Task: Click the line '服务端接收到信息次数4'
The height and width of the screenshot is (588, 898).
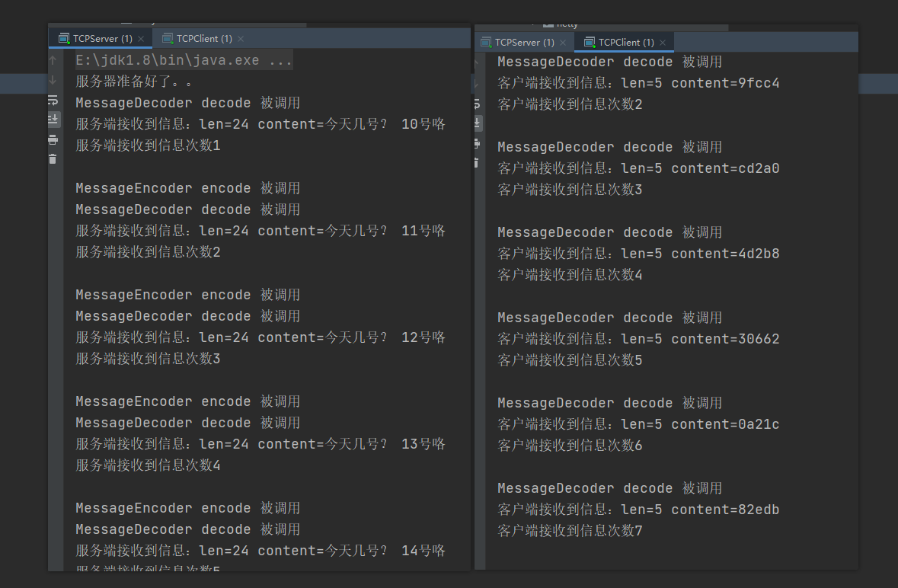Action: [x=148, y=465]
